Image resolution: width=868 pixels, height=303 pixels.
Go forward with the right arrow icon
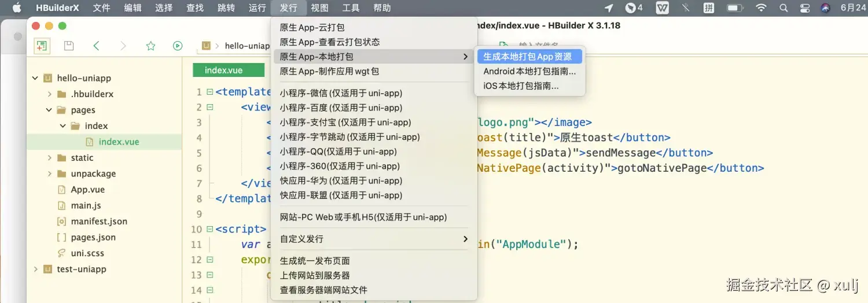123,46
